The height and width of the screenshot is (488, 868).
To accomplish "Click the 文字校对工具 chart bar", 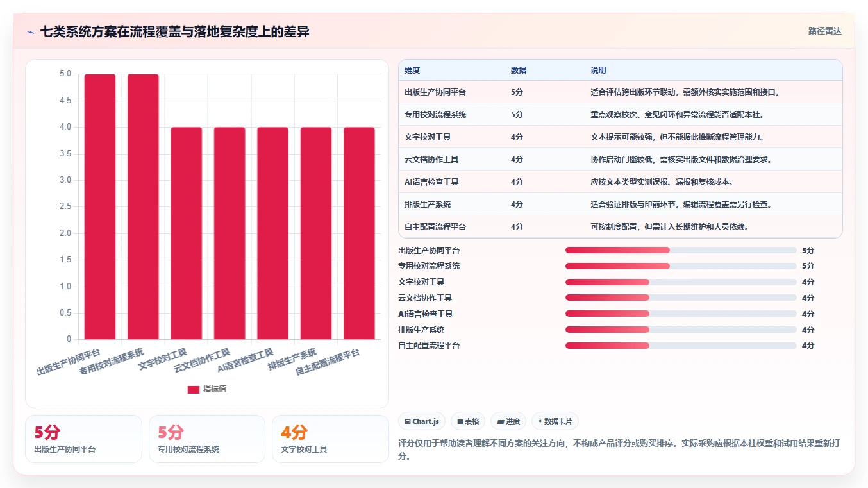I will [187, 233].
